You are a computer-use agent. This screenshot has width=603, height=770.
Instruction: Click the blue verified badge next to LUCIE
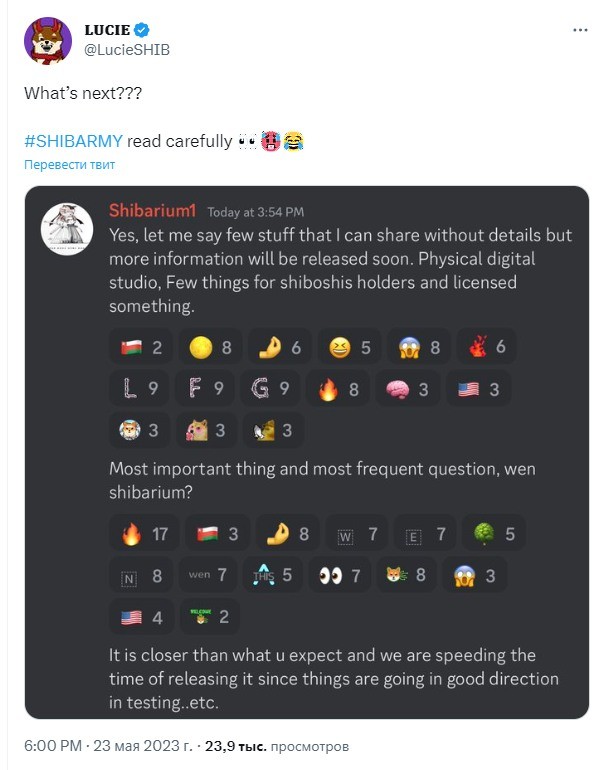click(142, 30)
